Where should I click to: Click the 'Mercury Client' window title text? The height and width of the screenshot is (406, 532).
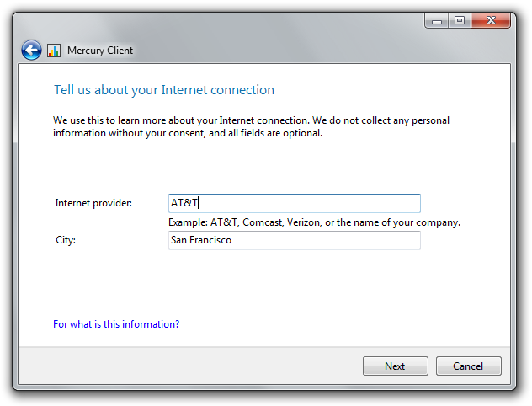click(100, 51)
